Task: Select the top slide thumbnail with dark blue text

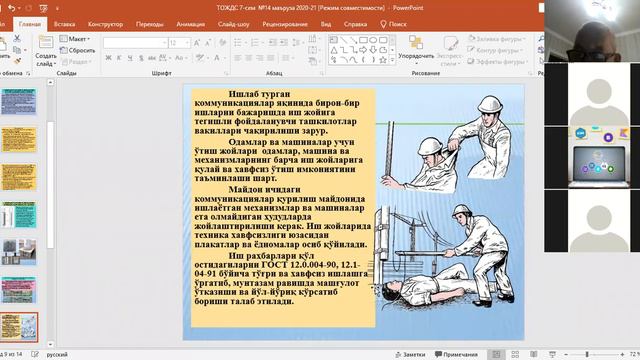Action: [x=19, y=102]
